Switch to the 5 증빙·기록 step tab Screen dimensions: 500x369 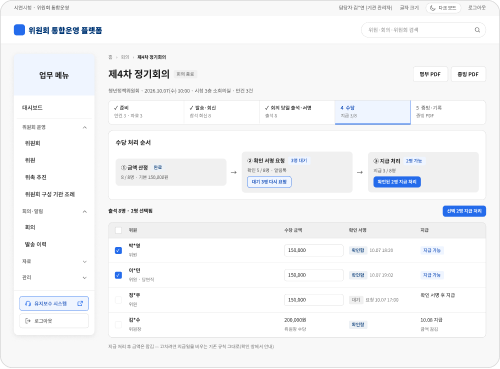click(448, 112)
